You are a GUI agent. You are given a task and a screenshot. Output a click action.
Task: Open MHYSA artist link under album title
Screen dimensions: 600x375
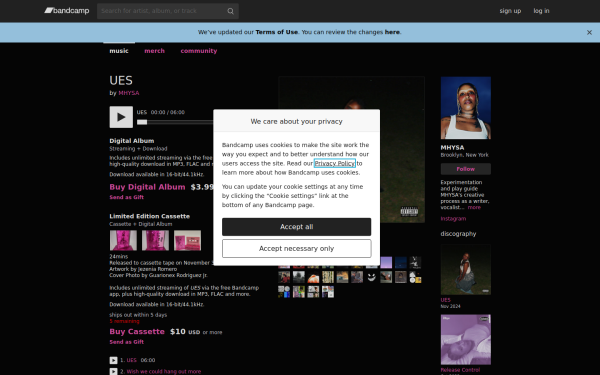(129, 93)
